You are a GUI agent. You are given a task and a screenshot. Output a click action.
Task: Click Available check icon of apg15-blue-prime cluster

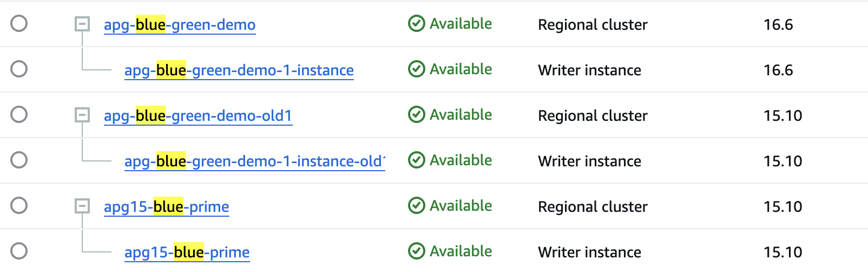click(x=416, y=206)
